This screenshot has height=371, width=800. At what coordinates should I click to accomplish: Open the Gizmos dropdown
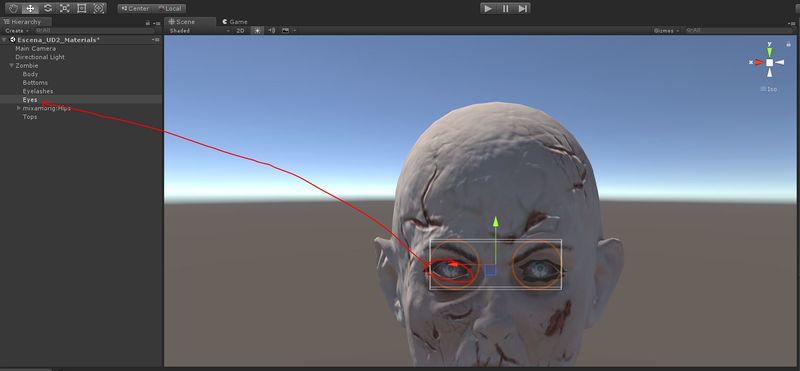click(666, 31)
